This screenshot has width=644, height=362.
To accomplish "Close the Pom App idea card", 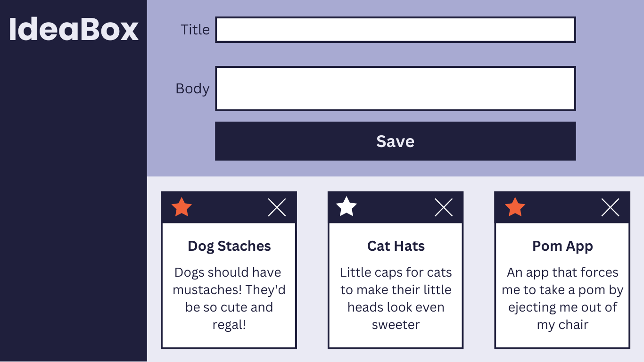I will pyautogui.click(x=610, y=207).
